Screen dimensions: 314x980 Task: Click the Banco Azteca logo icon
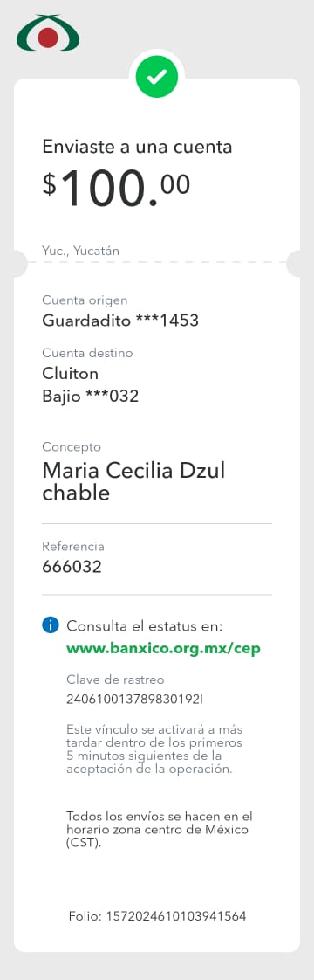click(47, 34)
